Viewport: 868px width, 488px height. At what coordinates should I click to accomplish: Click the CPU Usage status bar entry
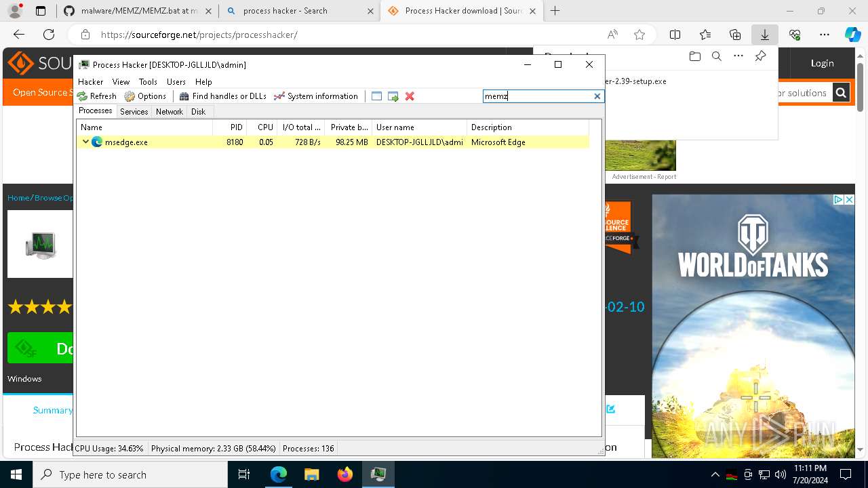109,448
